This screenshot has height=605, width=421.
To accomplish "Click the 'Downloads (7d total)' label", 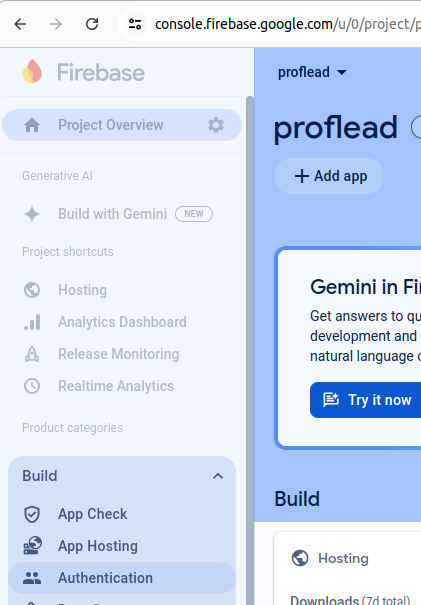I will tap(350, 600).
